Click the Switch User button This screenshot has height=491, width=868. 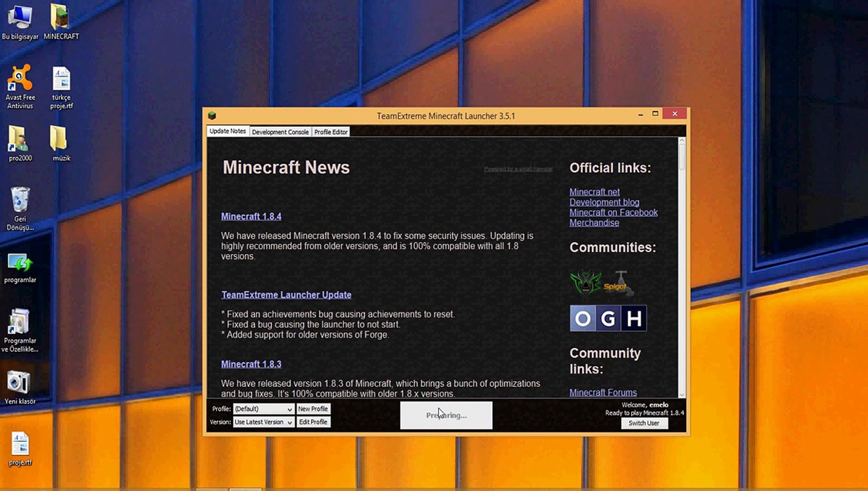pyautogui.click(x=644, y=423)
